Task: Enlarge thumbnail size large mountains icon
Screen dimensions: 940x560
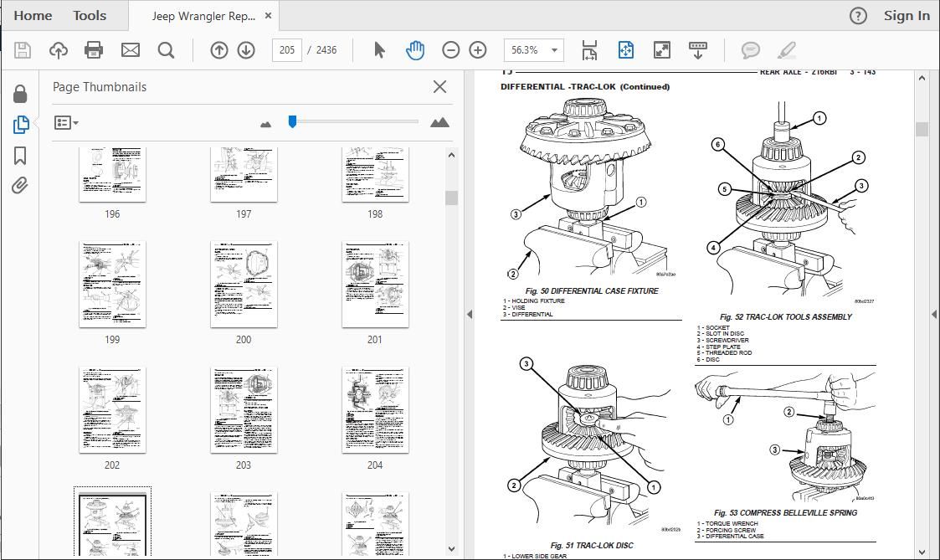Action: 439,122
